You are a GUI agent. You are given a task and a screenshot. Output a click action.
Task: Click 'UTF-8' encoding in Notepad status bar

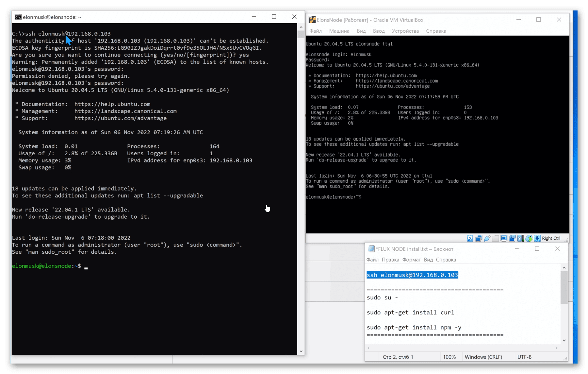click(x=524, y=357)
